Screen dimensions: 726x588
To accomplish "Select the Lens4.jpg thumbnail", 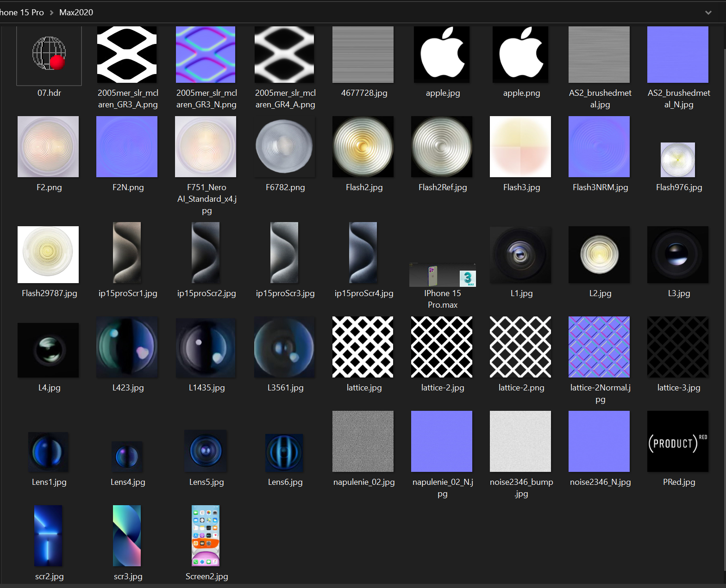I will tap(127, 457).
